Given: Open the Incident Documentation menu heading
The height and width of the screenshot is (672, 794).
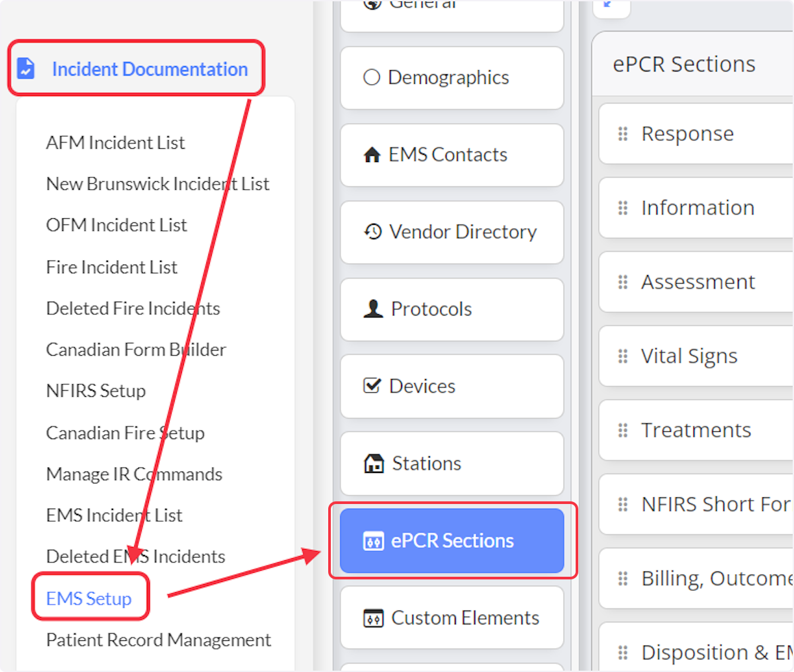Looking at the screenshot, I should coord(150,69).
